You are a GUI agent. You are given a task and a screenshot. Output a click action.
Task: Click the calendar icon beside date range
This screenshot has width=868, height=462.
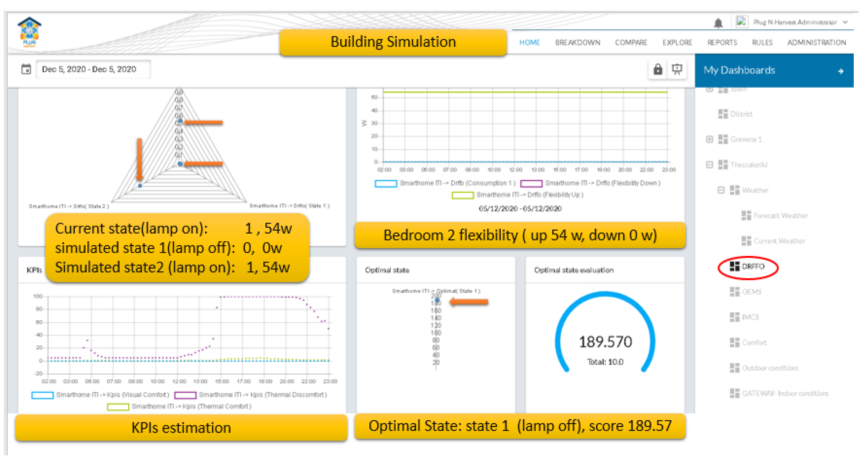(x=26, y=69)
